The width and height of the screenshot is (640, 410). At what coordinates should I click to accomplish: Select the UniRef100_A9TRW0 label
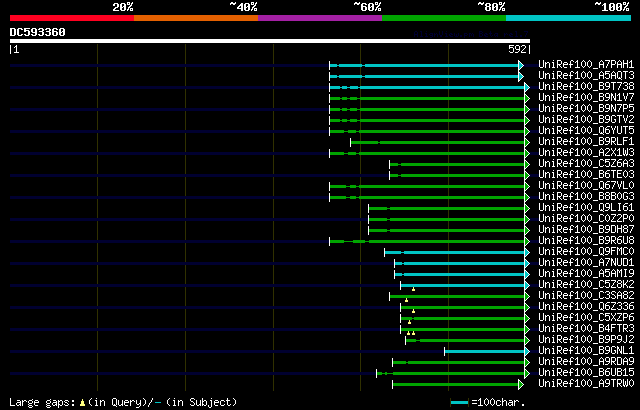point(586,384)
